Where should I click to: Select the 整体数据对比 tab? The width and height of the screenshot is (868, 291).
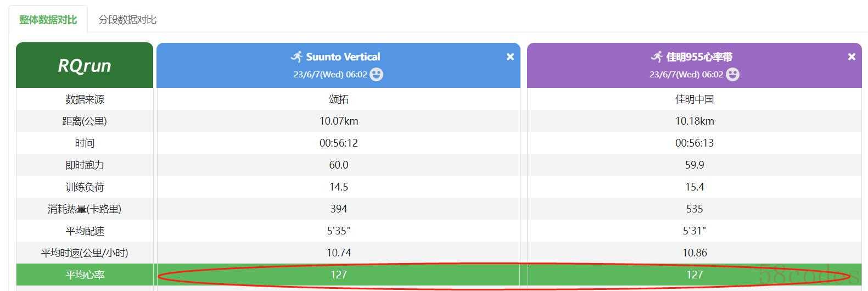click(x=48, y=20)
